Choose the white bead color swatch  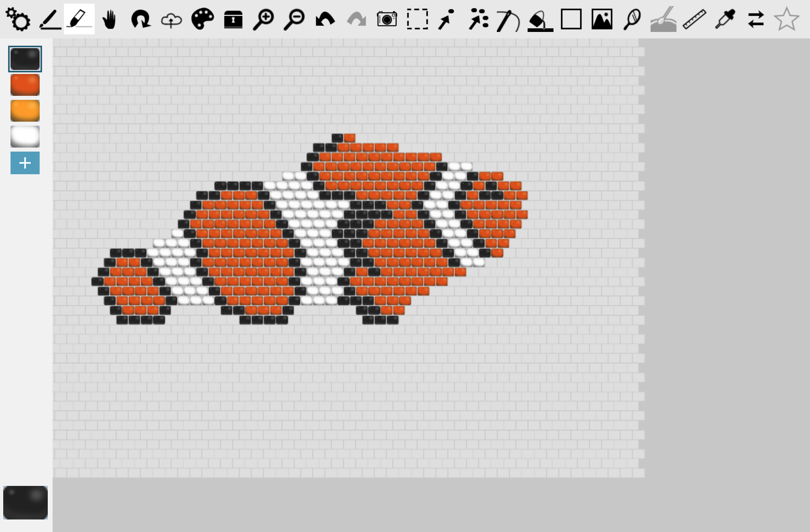pos(25,137)
